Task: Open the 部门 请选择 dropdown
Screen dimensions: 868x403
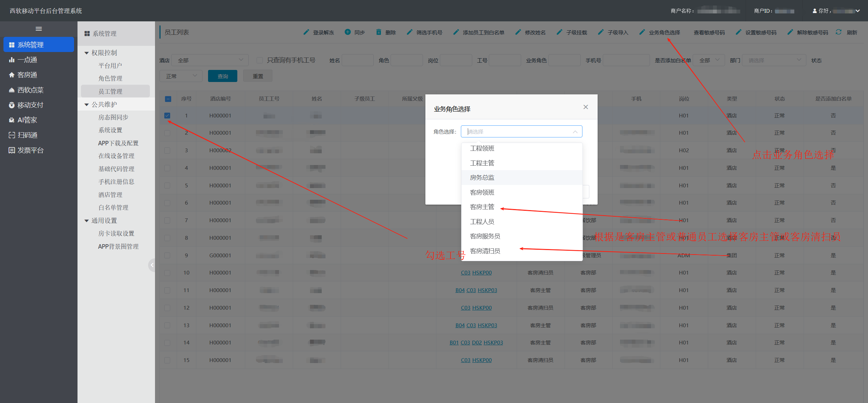Action: [x=774, y=60]
